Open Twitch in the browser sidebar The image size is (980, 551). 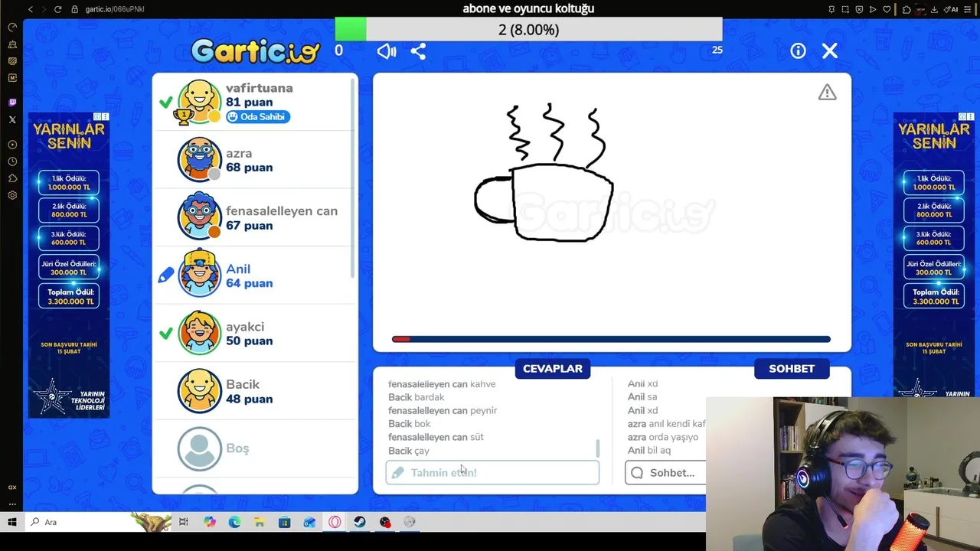(x=12, y=103)
